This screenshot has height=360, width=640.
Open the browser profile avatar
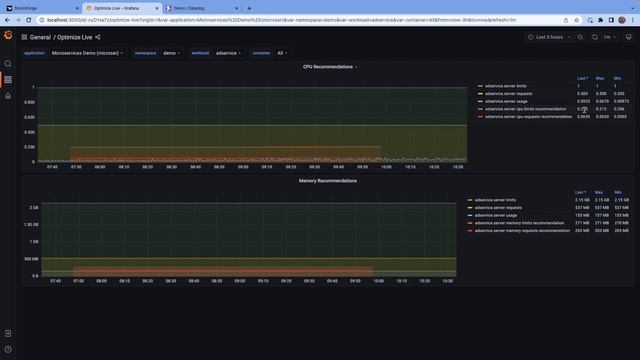click(622, 20)
